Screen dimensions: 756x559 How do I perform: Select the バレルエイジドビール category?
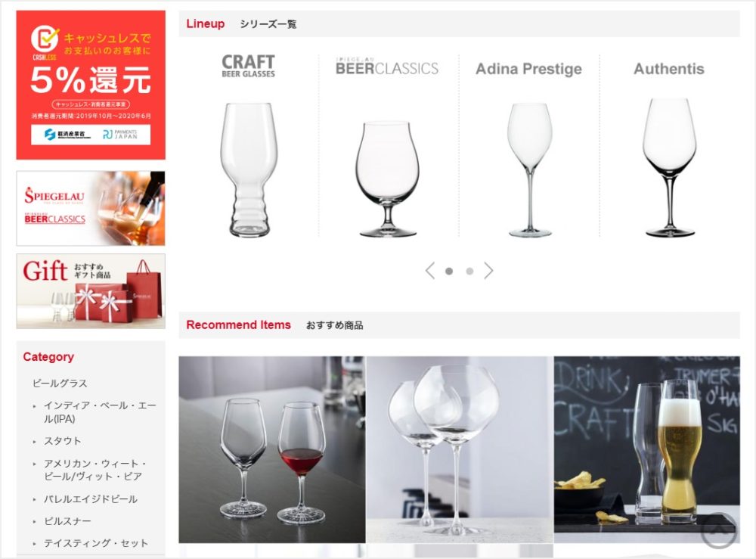(x=91, y=498)
